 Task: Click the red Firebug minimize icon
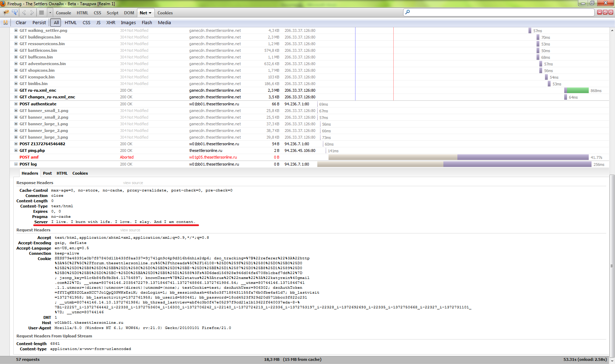[x=600, y=12]
